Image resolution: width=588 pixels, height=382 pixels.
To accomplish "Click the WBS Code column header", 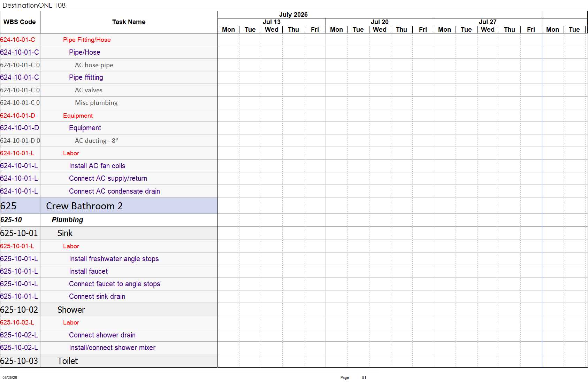I will pyautogui.click(x=20, y=22).
